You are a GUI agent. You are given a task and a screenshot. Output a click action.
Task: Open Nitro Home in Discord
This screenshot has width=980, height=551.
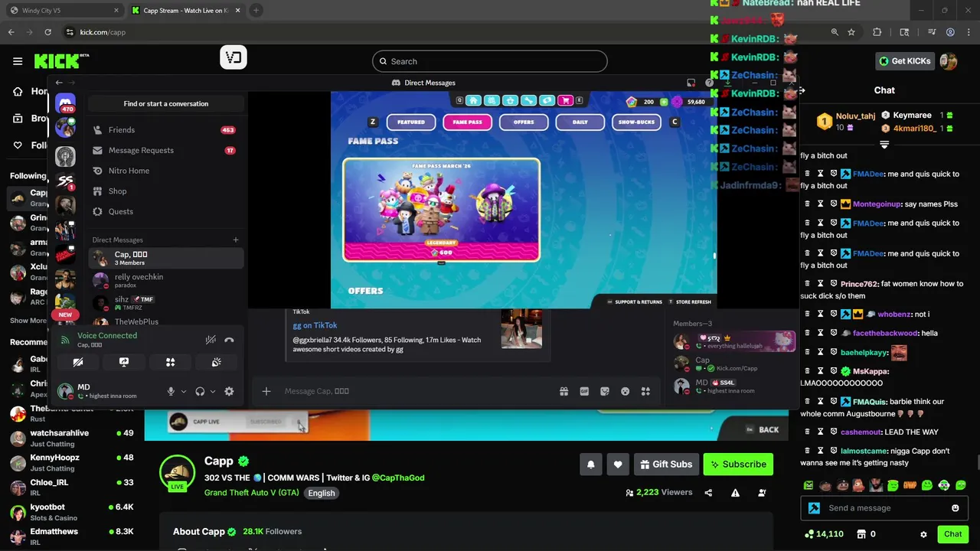(x=165, y=171)
